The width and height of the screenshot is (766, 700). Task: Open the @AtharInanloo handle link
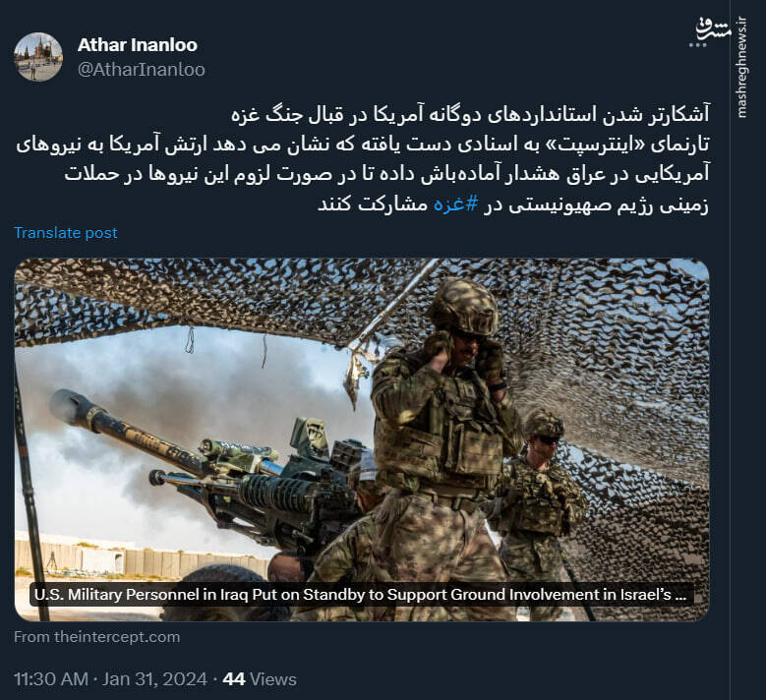coord(142,70)
